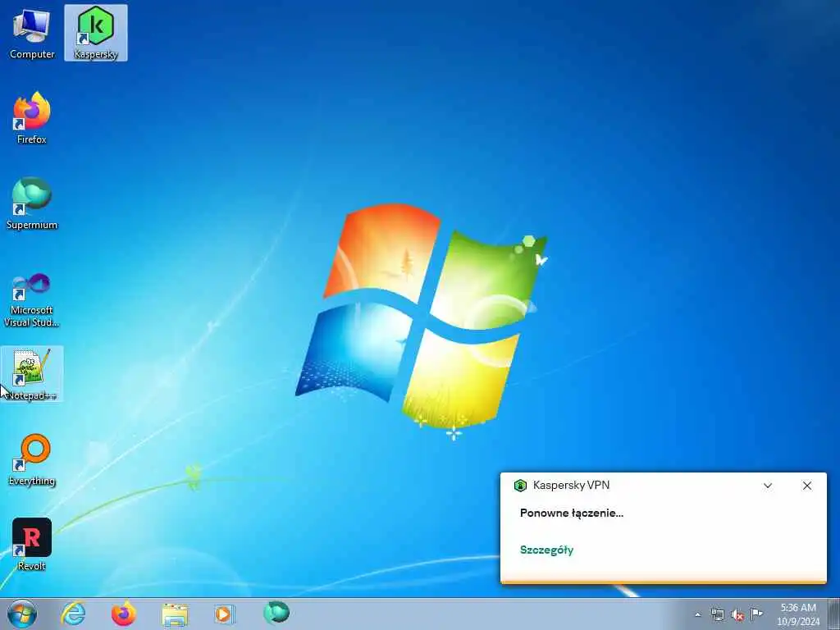The image size is (840, 630).
Task: Select the Kaspersky desktop shortcut
Action: click(96, 33)
